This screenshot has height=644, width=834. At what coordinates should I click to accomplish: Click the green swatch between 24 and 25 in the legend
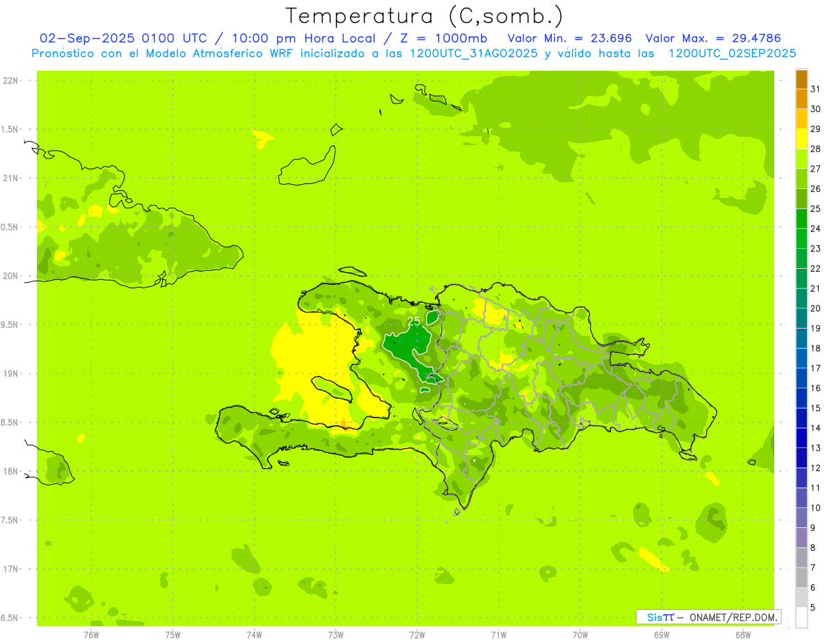click(801, 219)
